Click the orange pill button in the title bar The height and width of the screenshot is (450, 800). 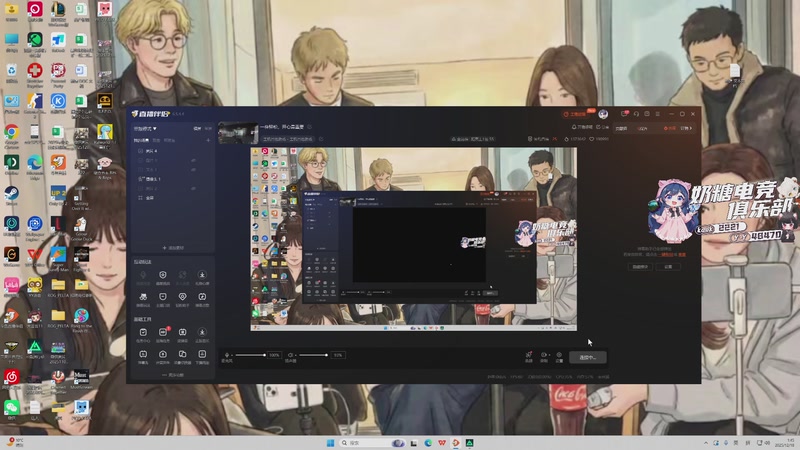point(578,114)
